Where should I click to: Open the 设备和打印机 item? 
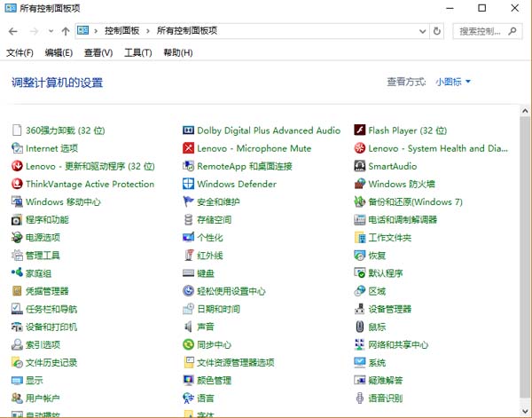pyautogui.click(x=44, y=327)
